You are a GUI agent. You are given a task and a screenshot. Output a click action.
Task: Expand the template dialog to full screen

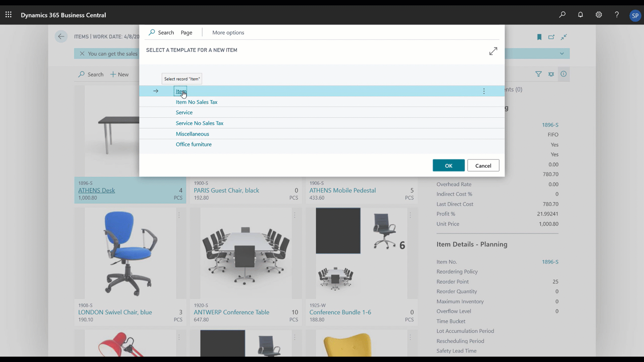click(x=493, y=51)
